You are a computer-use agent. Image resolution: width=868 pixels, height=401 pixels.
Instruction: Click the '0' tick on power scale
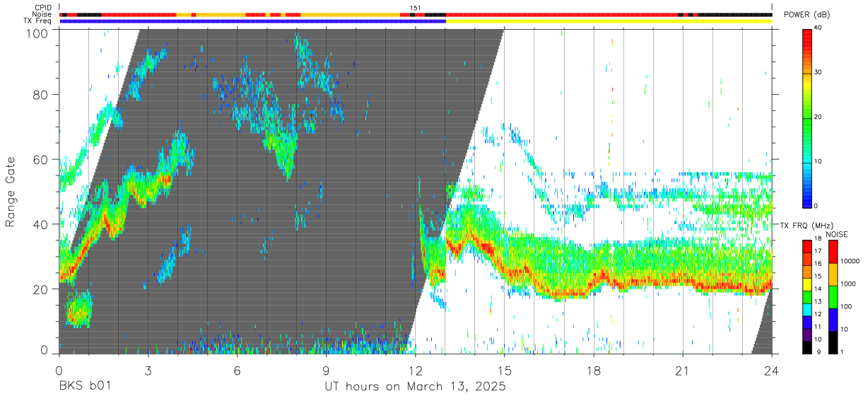816,206
